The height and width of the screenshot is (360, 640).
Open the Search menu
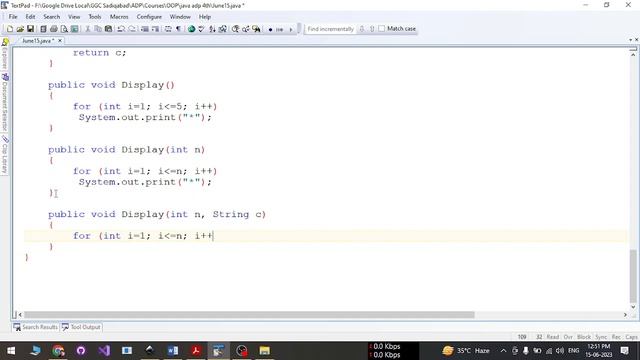pos(51,17)
